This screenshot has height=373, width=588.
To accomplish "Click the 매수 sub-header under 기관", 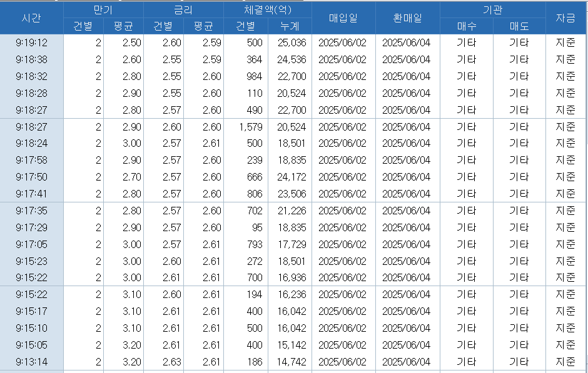I will click(466, 26).
